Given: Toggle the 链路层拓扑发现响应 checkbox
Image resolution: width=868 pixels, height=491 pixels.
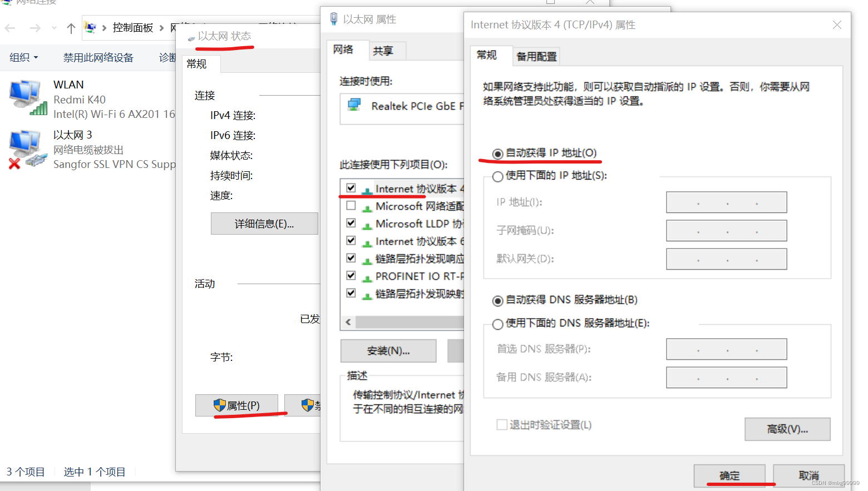Looking at the screenshot, I should (x=351, y=258).
